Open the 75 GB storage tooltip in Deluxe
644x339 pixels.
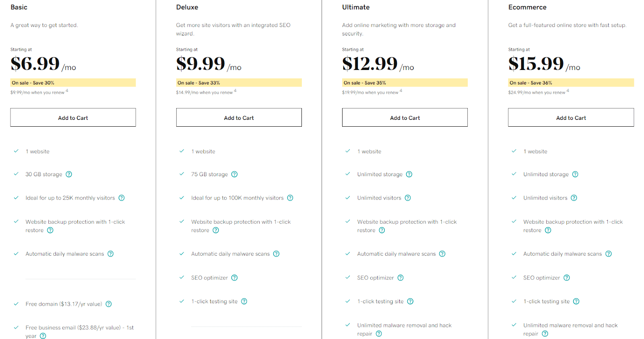click(235, 174)
